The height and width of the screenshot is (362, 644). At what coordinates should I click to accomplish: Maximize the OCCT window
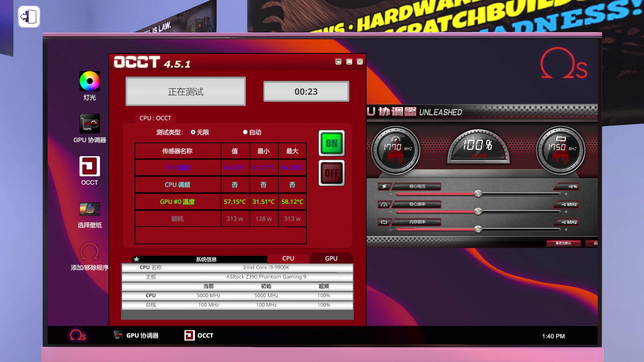338,62
